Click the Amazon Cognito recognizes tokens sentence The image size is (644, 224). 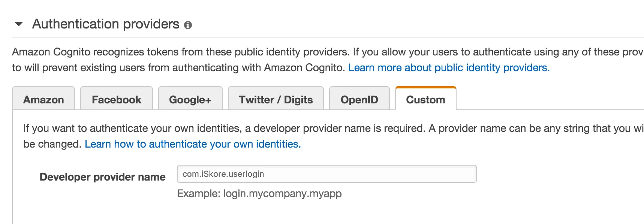180,52
